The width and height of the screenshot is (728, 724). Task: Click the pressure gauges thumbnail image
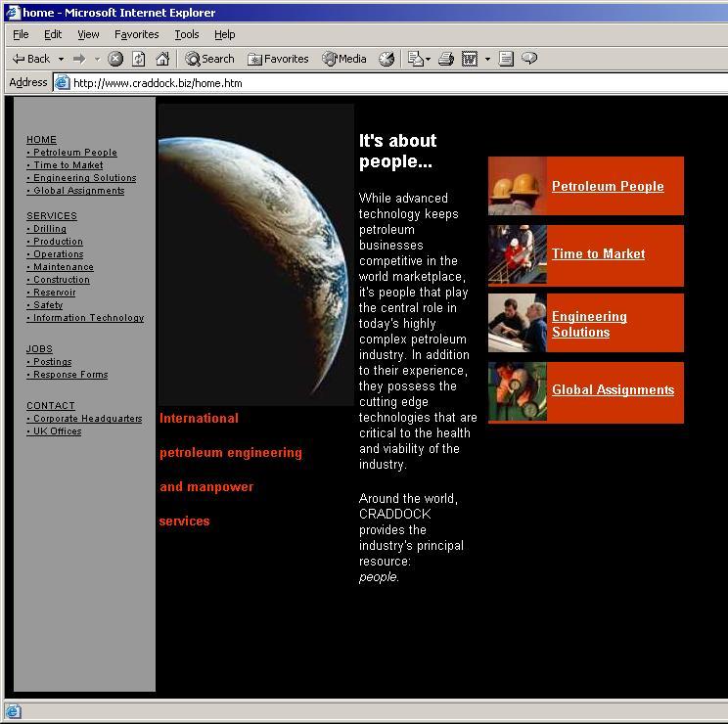(518, 391)
